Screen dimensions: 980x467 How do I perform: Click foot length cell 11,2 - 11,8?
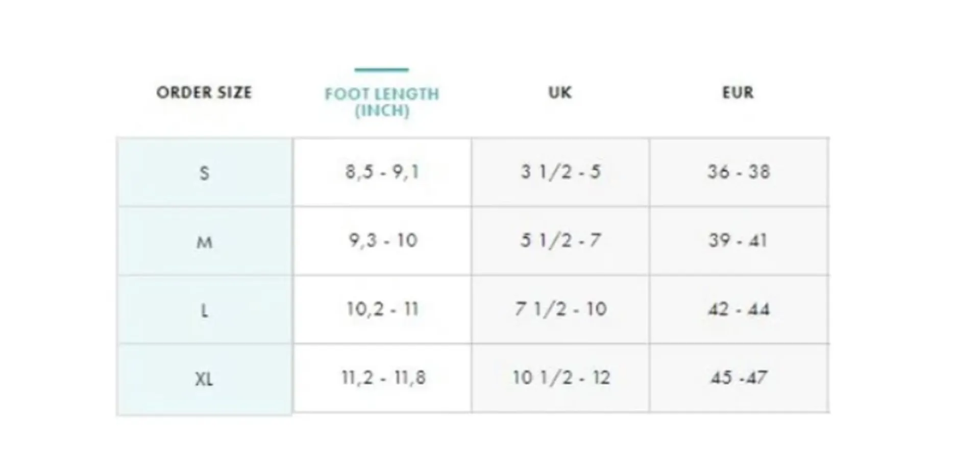coord(382,378)
